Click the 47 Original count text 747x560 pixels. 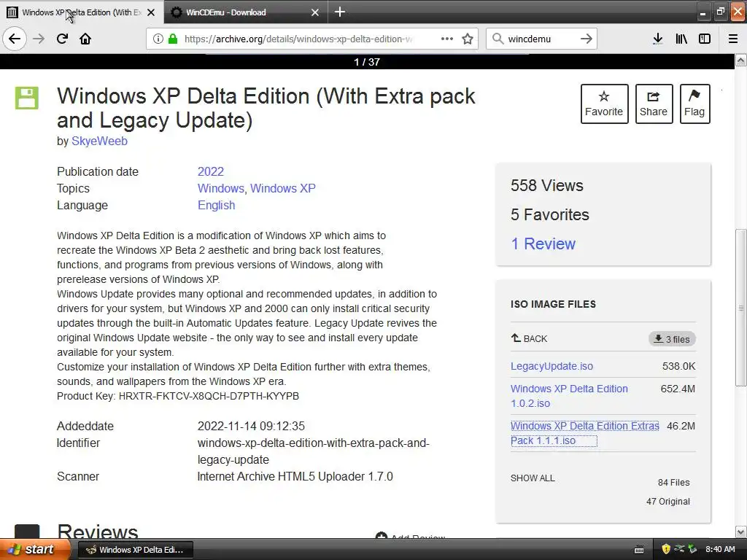668,502
